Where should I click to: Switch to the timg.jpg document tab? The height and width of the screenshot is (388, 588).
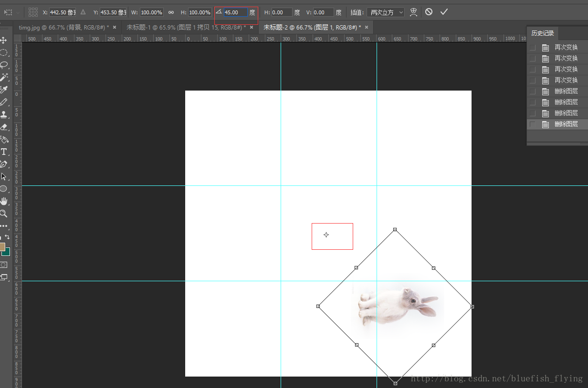coord(63,27)
